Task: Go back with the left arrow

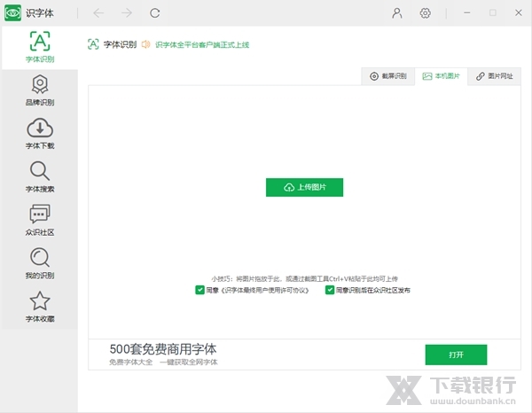Action: point(98,13)
